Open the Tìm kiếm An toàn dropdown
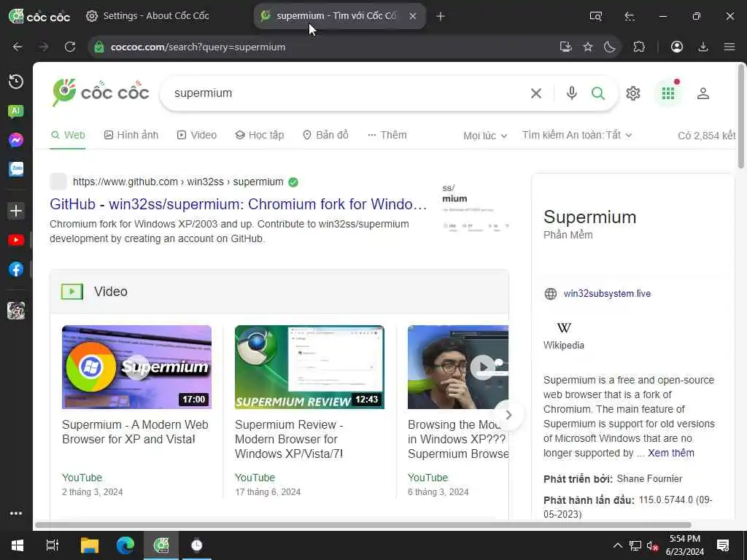 577,135
